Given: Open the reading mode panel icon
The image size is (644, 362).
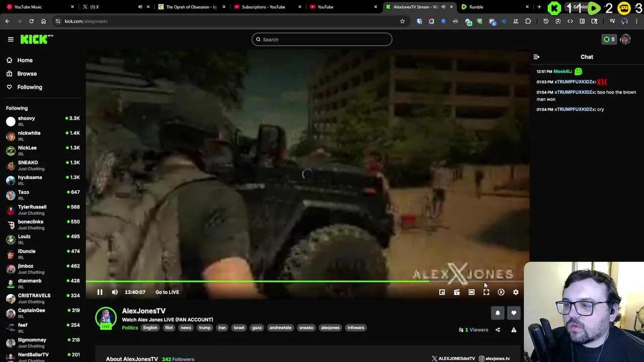Looking at the screenshot, I should [582, 21].
